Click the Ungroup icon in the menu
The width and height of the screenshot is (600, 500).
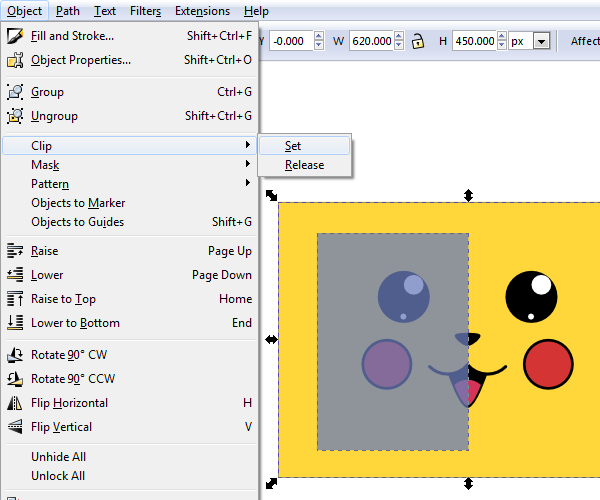point(15,116)
